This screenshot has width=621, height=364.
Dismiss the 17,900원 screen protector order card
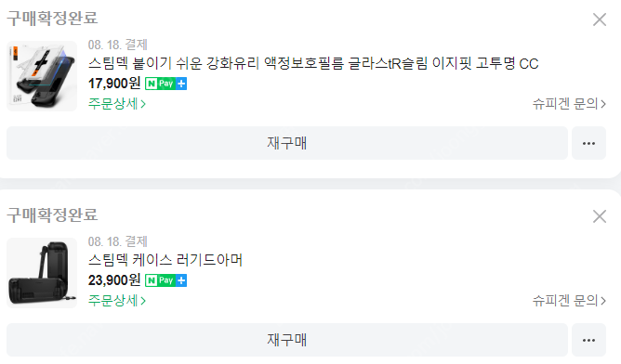(x=600, y=19)
